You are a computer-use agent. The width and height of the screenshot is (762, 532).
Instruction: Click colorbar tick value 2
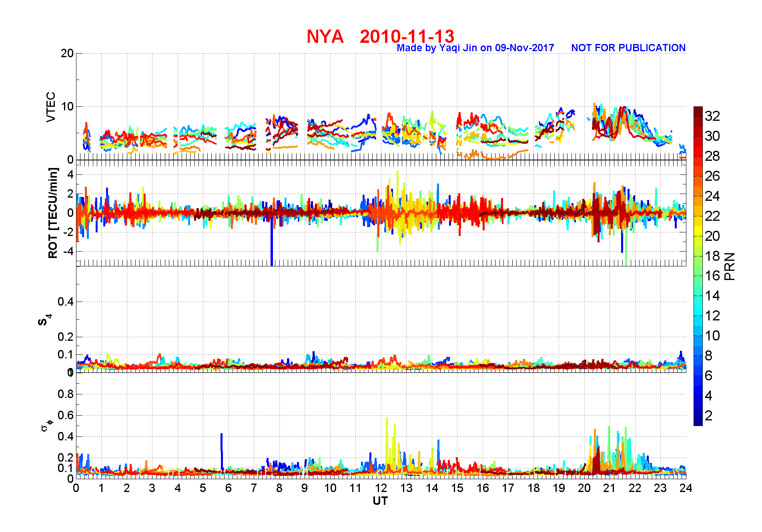click(708, 416)
